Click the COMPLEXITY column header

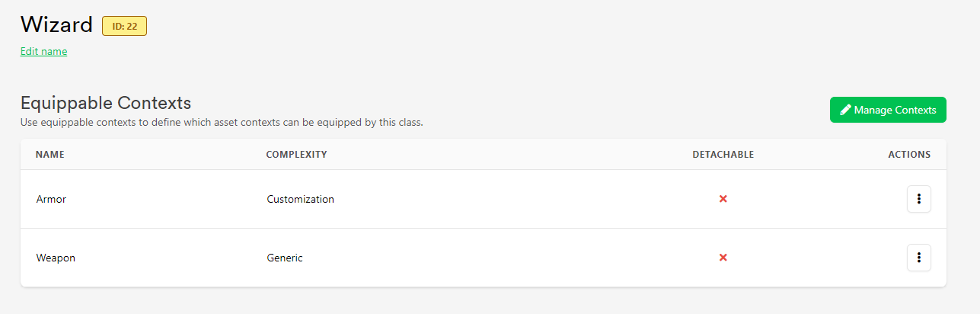(x=296, y=155)
